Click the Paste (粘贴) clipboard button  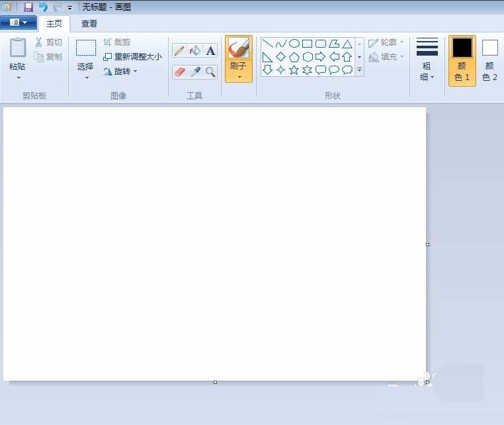point(18,48)
